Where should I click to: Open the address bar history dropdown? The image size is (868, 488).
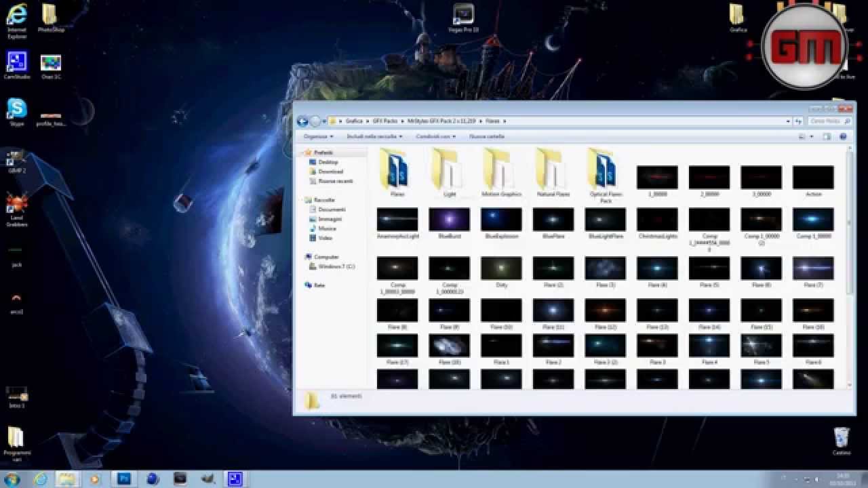coord(788,121)
